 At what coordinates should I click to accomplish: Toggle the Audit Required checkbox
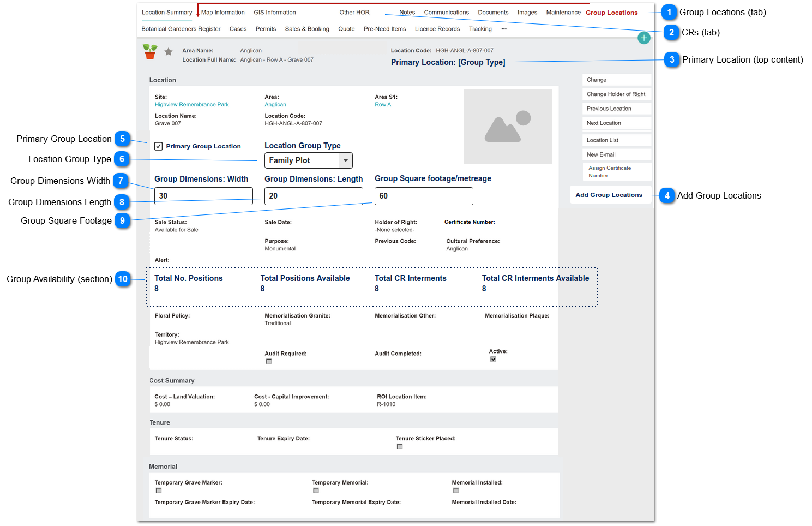click(x=269, y=361)
